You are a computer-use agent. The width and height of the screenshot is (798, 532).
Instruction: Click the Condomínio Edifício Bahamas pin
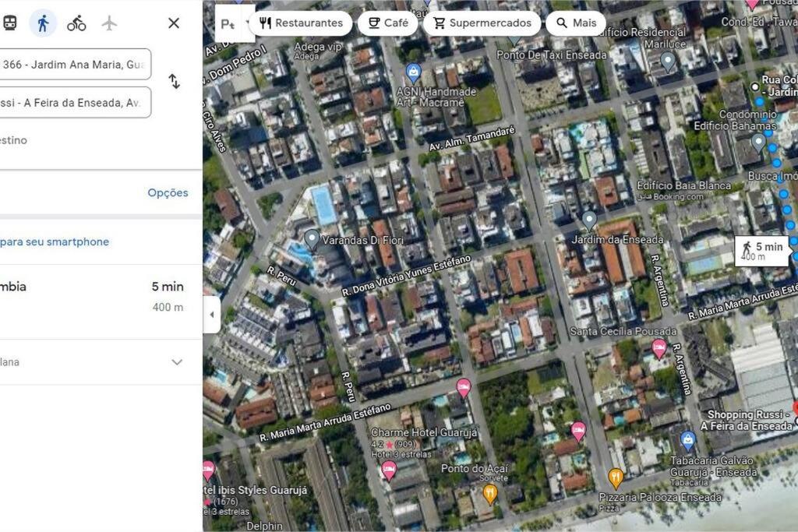click(758, 142)
